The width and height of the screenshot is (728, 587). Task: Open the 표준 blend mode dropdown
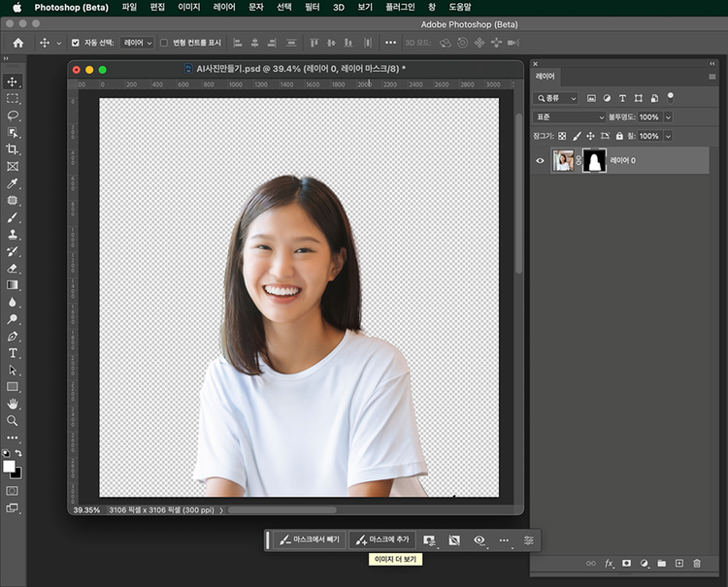569,116
